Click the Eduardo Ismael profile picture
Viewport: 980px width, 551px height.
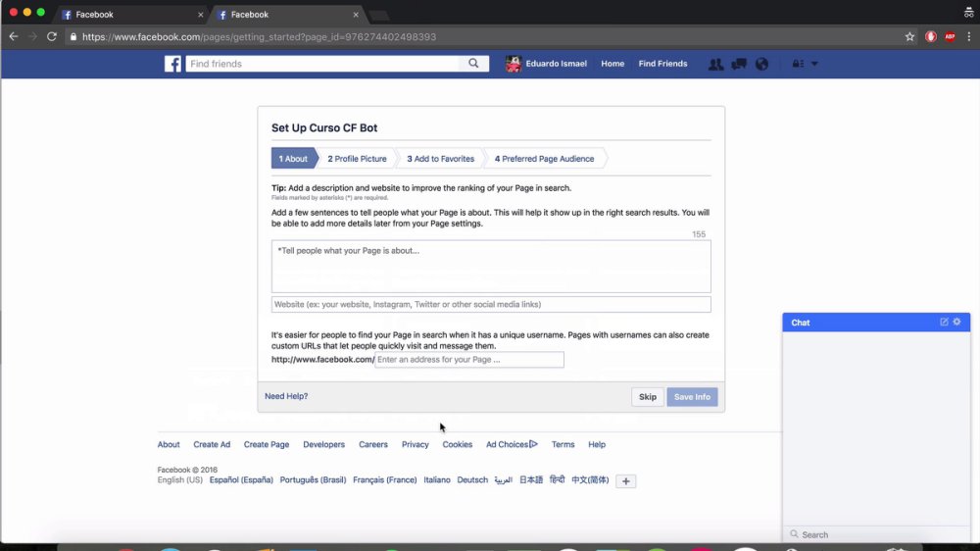[514, 64]
